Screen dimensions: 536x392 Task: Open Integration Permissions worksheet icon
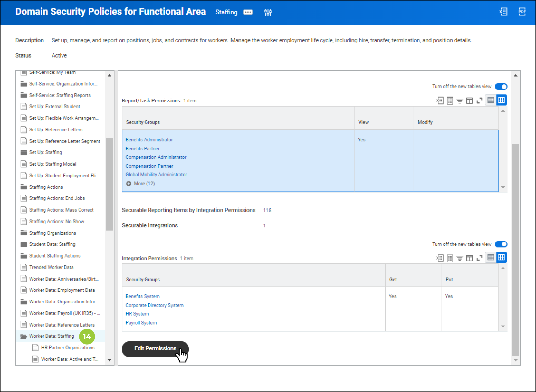coord(450,258)
